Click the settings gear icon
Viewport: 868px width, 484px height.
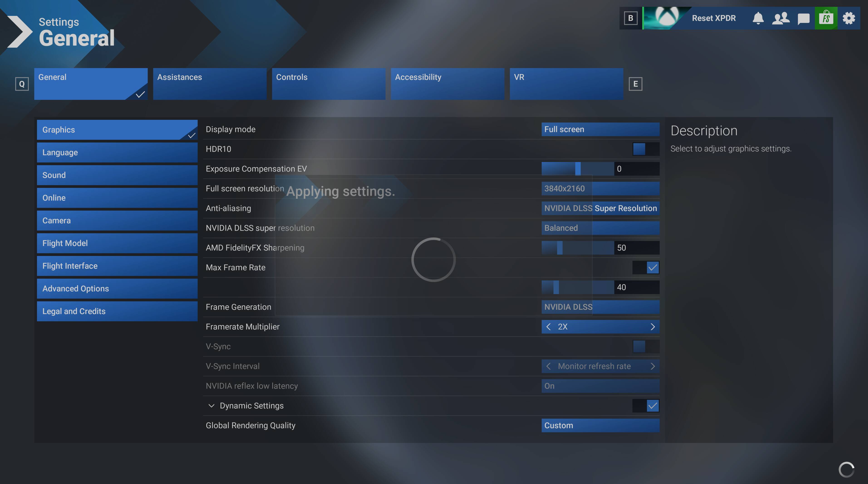[x=848, y=18]
